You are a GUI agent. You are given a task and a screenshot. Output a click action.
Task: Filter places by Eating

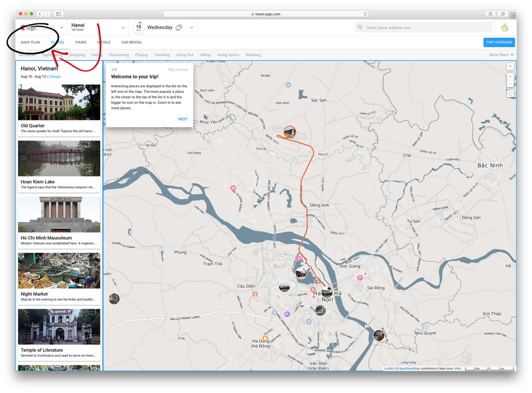coord(97,55)
